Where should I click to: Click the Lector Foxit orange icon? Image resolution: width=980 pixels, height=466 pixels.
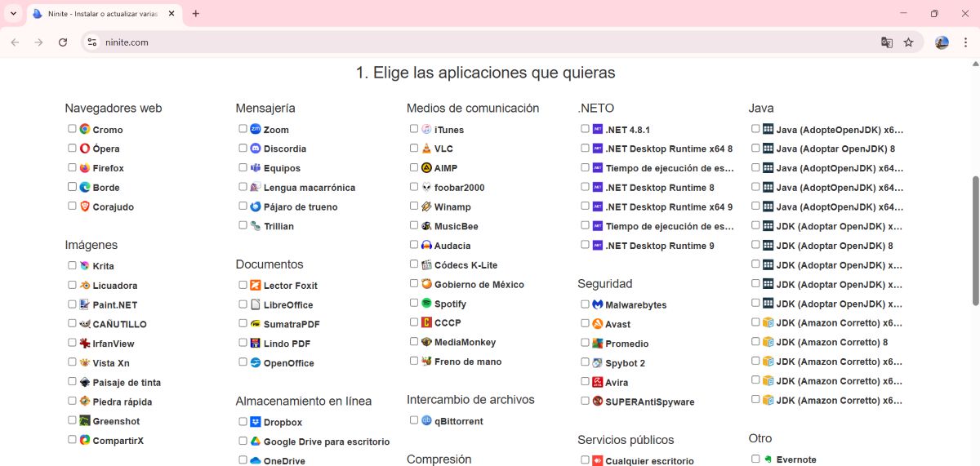pos(255,286)
